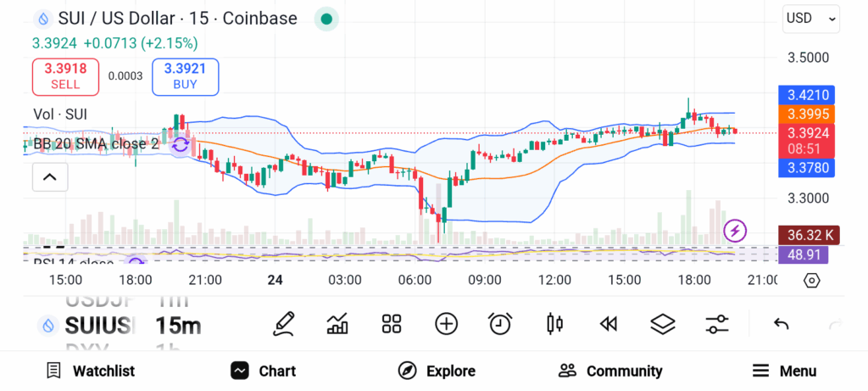868x391 pixels.
Task: Open the indicators chart icon
Action: click(337, 323)
